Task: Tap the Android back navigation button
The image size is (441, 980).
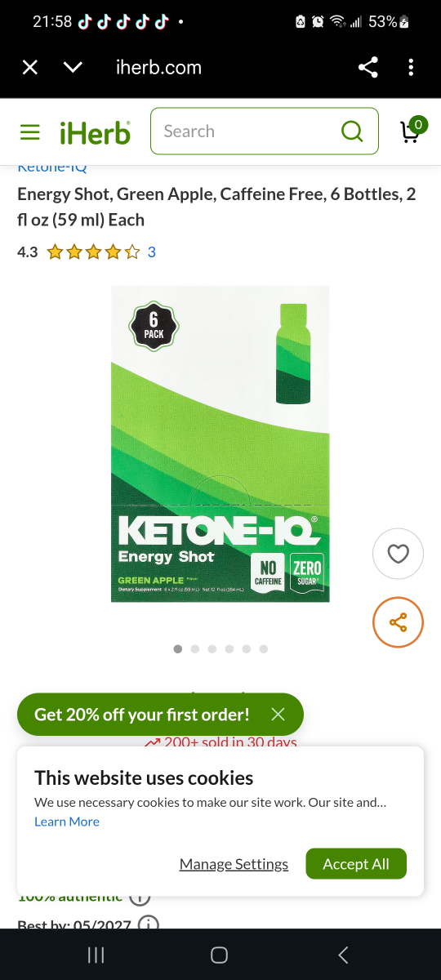Action: coord(343,955)
